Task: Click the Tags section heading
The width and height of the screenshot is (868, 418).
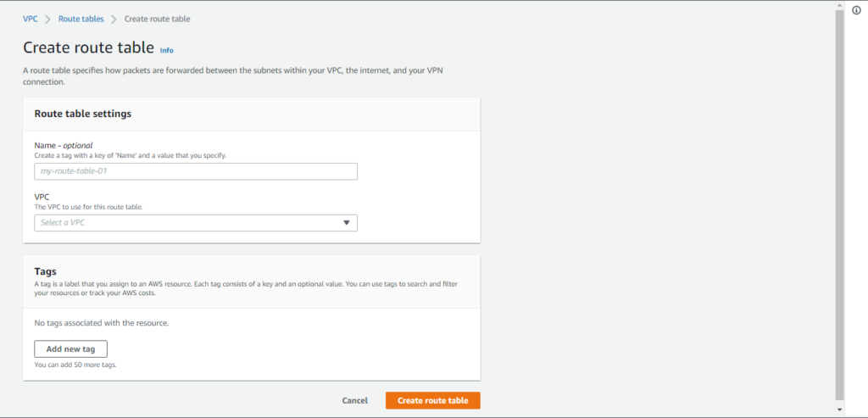Action: [x=46, y=271]
